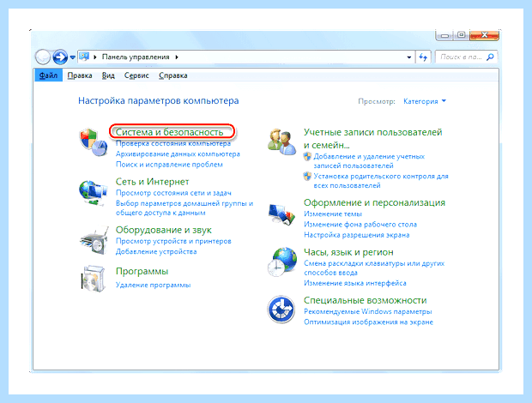Viewport: 532px width, 403px height.
Task: Open the Категория view dropdown
Action: coord(425,101)
